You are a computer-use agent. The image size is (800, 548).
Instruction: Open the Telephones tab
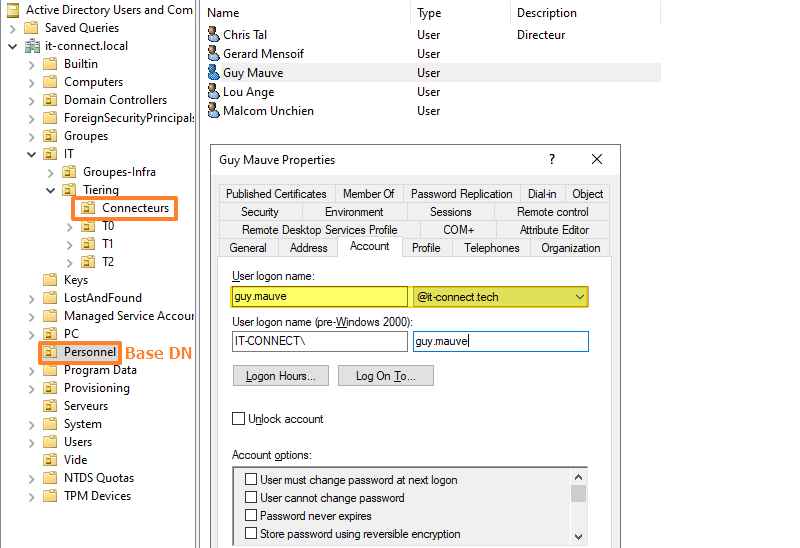click(x=491, y=248)
